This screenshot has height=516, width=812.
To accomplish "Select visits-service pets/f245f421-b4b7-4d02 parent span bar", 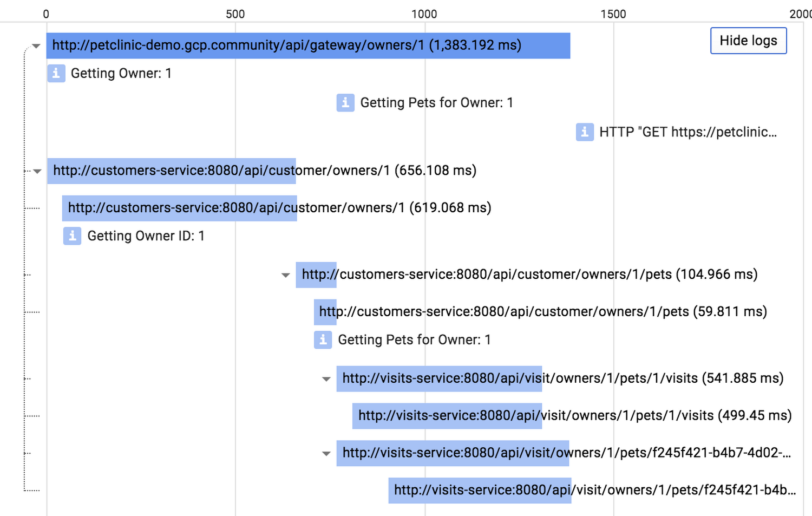I will tap(453, 453).
